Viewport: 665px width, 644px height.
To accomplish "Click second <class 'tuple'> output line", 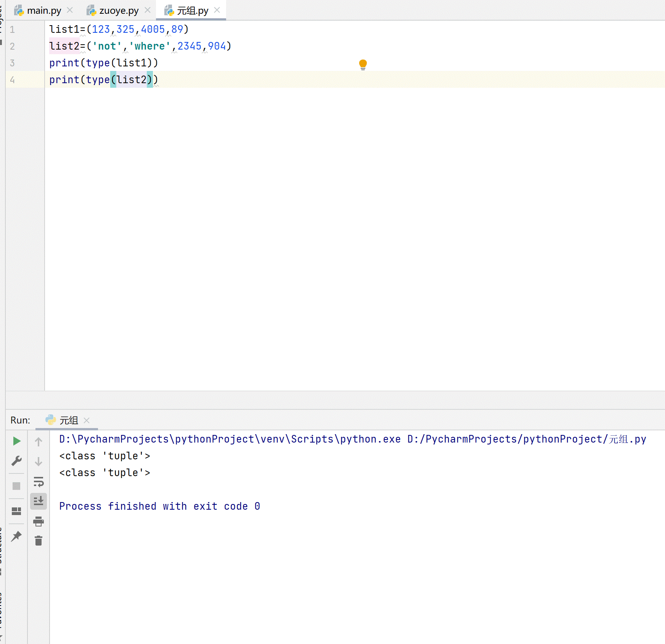I will 105,473.
